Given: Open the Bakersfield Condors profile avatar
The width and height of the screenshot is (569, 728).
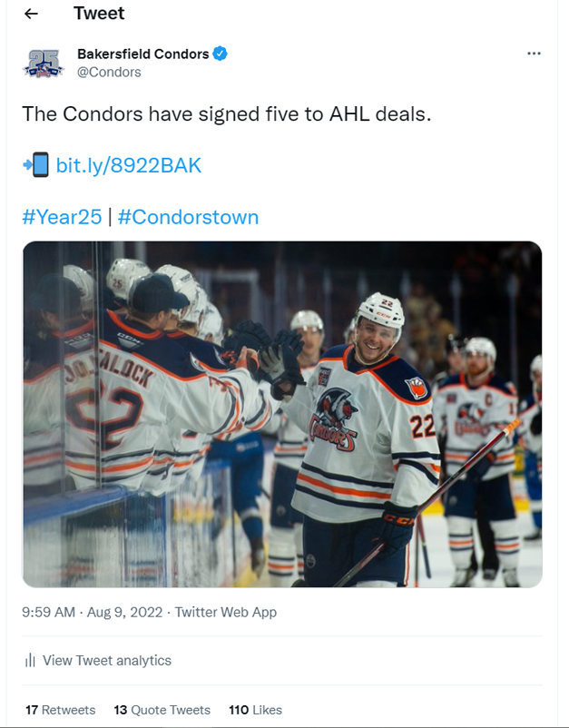Looking at the screenshot, I should [x=44, y=64].
